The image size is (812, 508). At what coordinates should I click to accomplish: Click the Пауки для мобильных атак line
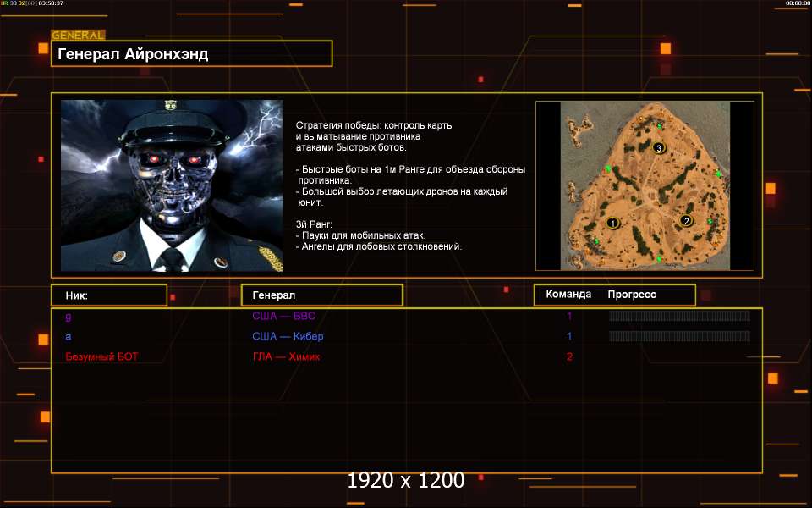point(360,235)
